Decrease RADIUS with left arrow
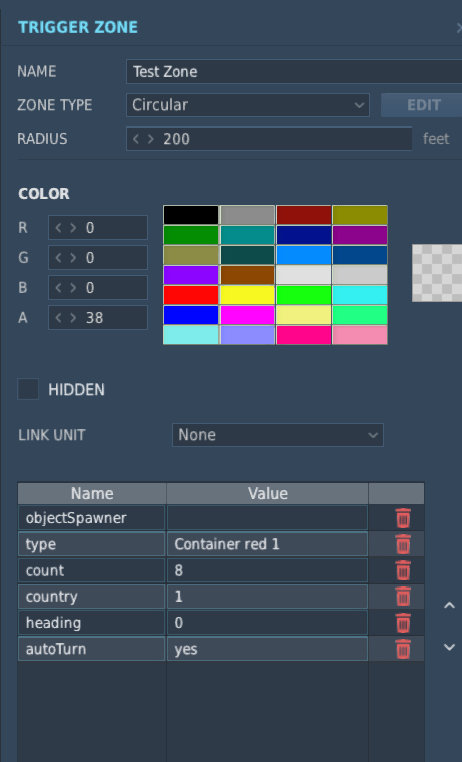Image resolution: width=462 pixels, height=762 pixels. [137, 139]
